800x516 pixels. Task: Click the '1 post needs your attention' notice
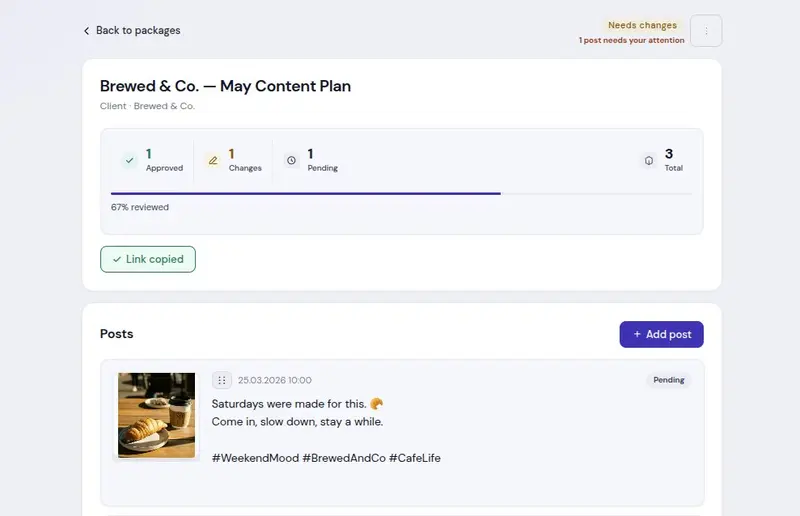click(x=632, y=40)
